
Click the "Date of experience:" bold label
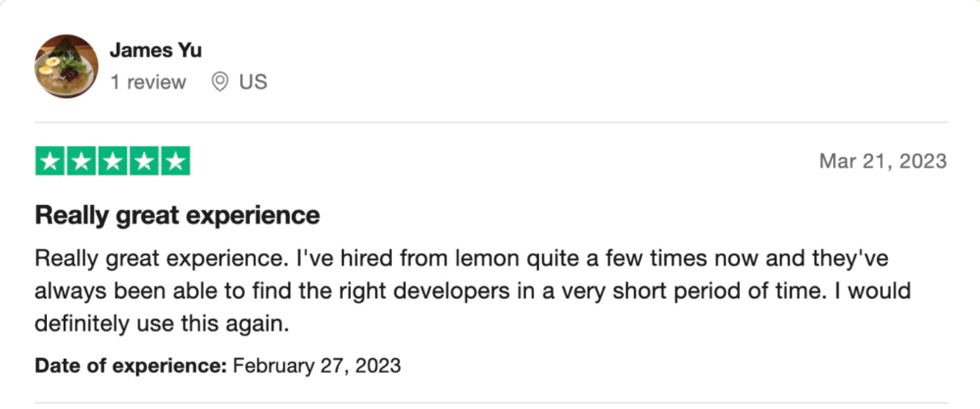[x=130, y=365]
